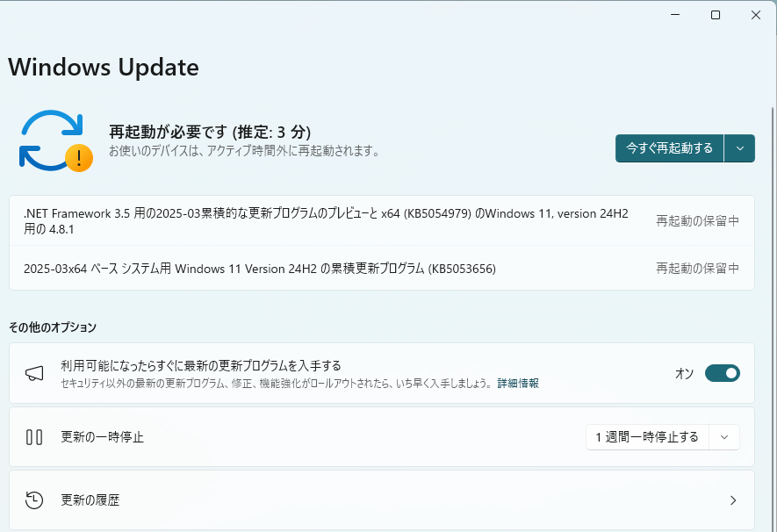Select the KB5053656 cumulative update entry
The width and height of the screenshot is (777, 532).
click(x=382, y=268)
